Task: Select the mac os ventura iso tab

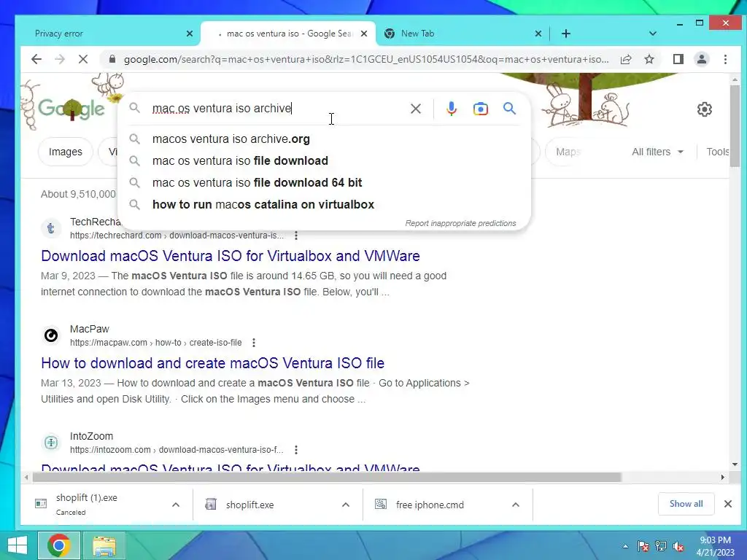Action: click(289, 34)
